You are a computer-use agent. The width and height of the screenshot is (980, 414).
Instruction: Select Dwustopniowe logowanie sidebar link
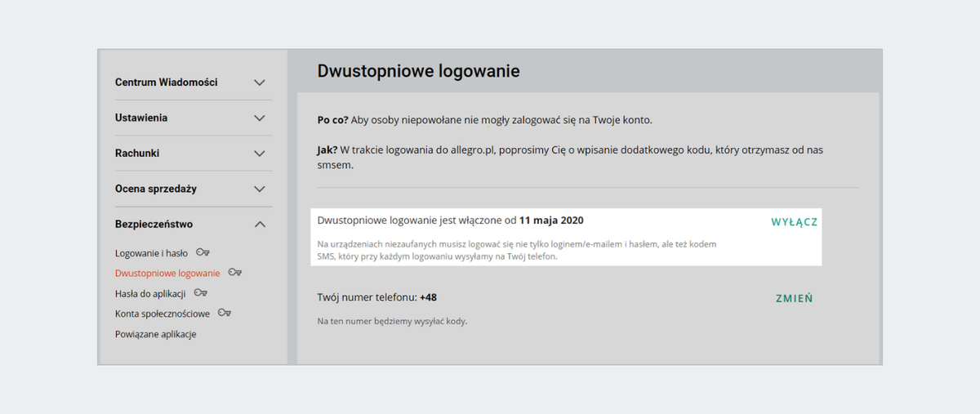click(x=167, y=273)
